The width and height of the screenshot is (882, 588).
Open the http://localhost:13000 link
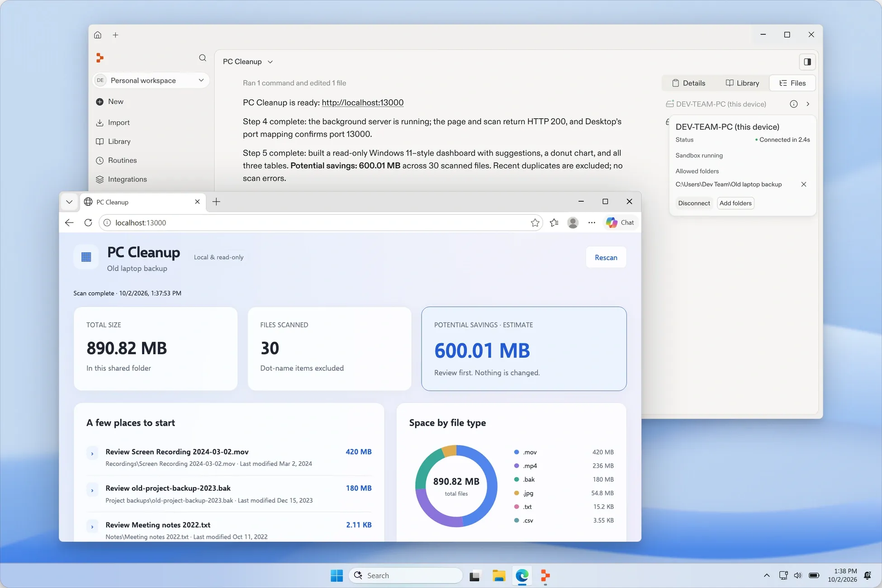(362, 102)
